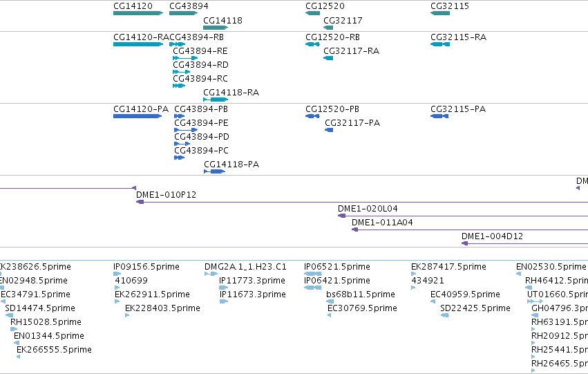Viewport: 588px width, 374px height.
Task: Open protein CG43894-PD
Action: pyautogui.click(x=182, y=144)
